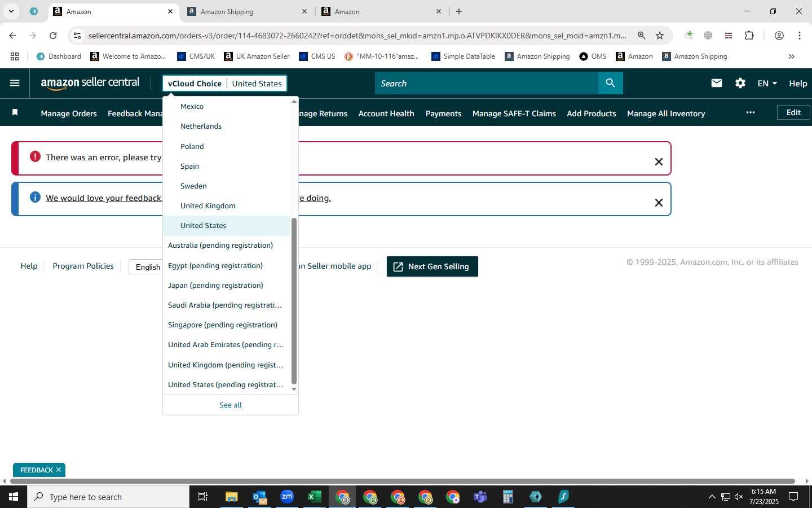Click See all in the marketplace dropdown
The width and height of the screenshot is (812, 508).
[231, 405]
